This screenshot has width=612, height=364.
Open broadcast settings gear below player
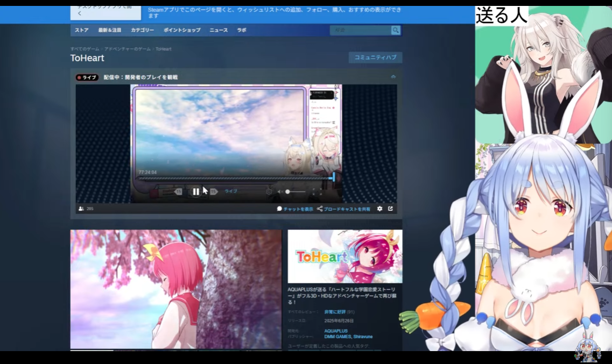(380, 209)
